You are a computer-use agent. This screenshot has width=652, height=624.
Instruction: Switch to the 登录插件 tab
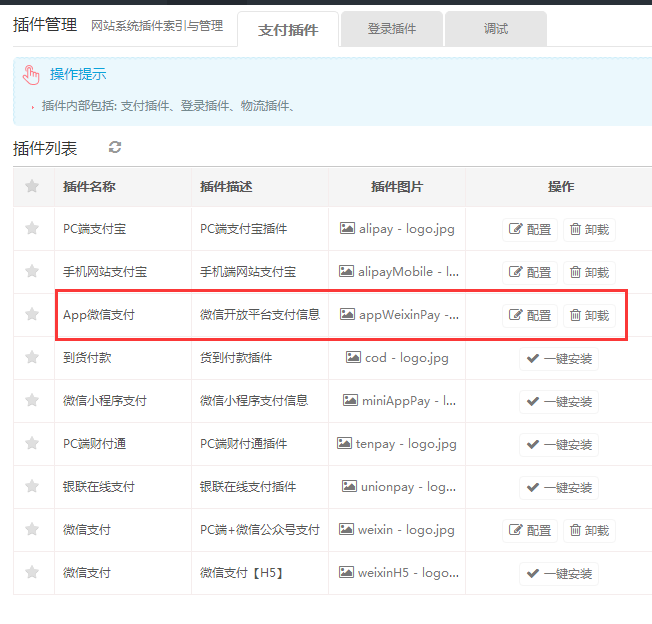click(x=392, y=29)
